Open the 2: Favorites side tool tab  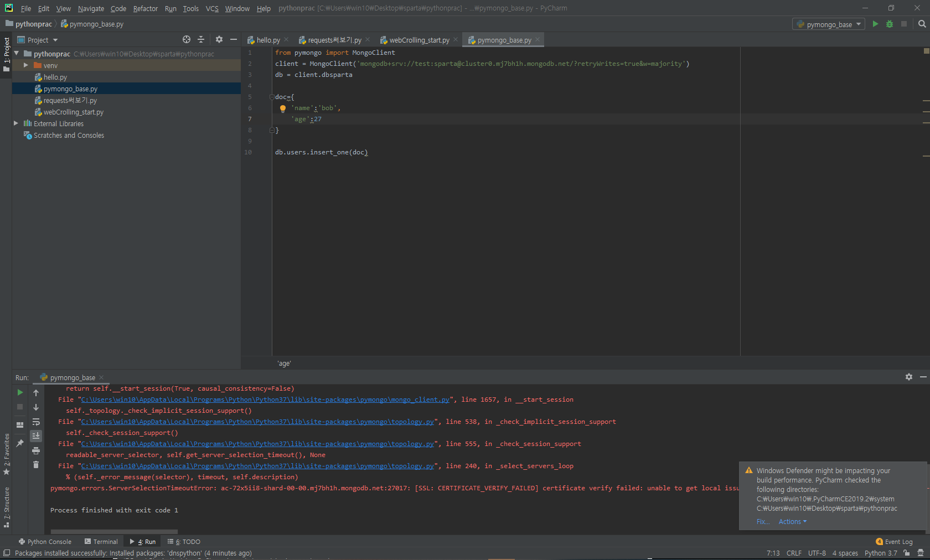pos(7,454)
